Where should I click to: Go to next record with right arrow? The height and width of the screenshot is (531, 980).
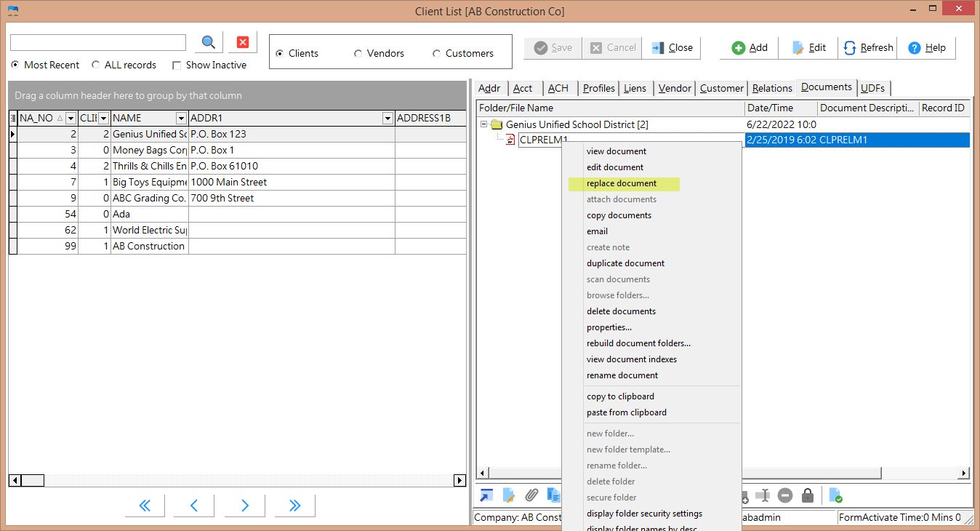(245, 506)
